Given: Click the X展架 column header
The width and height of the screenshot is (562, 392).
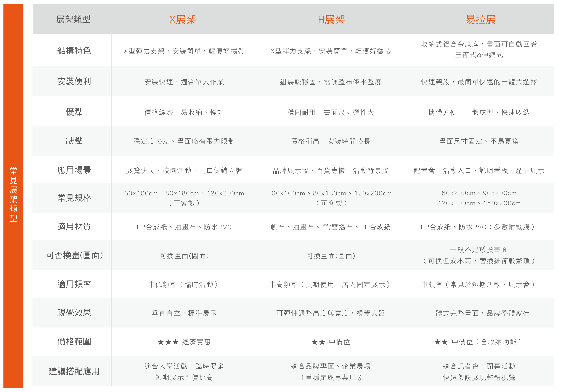Looking at the screenshot, I should pos(183,20).
